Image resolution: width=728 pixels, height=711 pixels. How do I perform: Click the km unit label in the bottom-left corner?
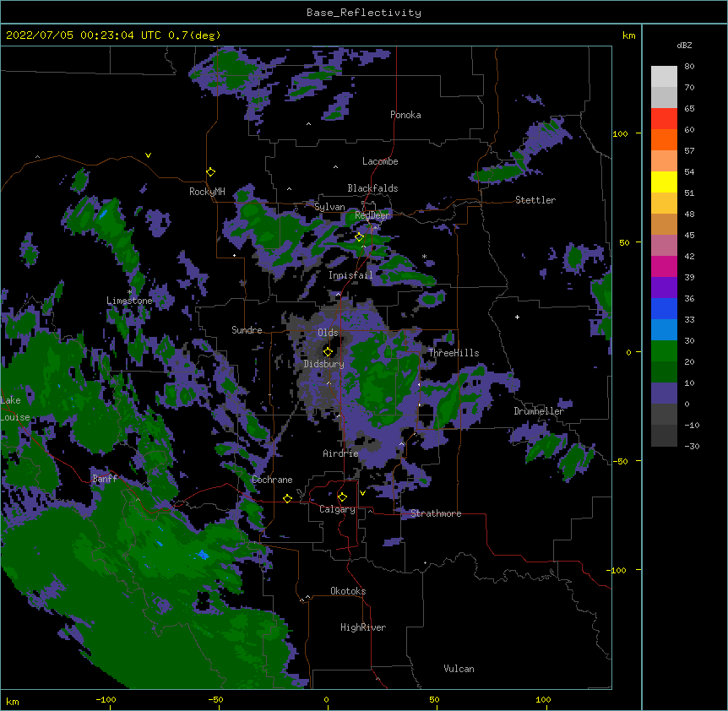13,702
